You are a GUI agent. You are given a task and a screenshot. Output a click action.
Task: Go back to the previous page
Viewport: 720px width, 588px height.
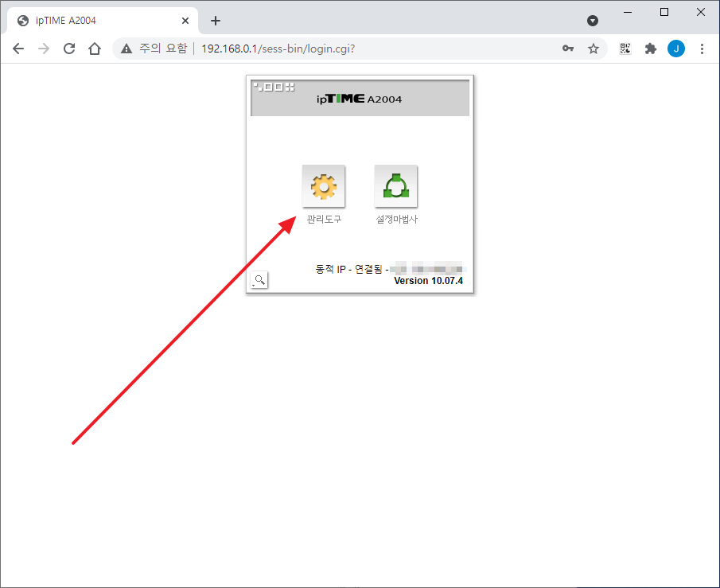click(x=18, y=49)
